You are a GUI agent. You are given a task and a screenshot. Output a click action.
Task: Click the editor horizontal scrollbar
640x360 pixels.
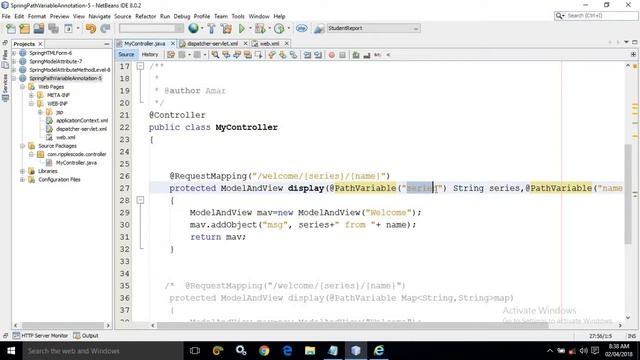point(352,325)
